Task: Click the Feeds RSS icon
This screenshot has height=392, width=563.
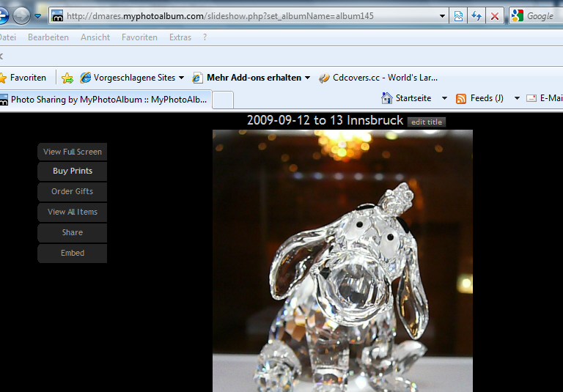Action: pos(461,98)
